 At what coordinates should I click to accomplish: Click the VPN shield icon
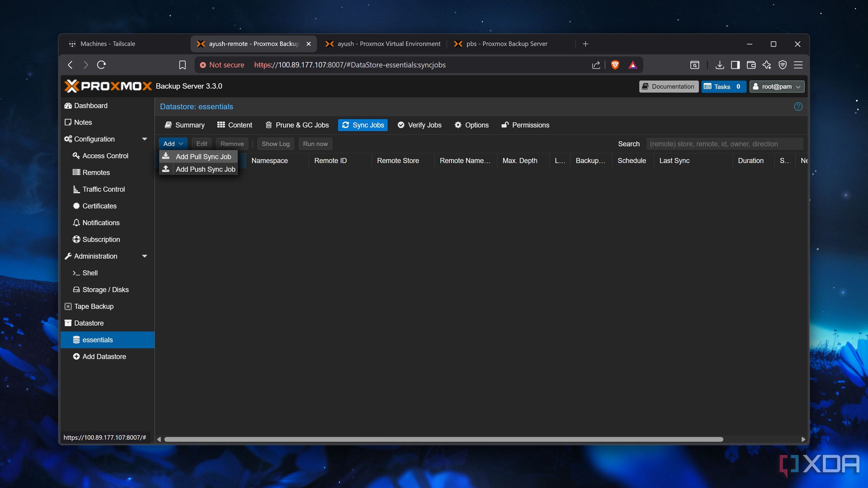[782, 65]
